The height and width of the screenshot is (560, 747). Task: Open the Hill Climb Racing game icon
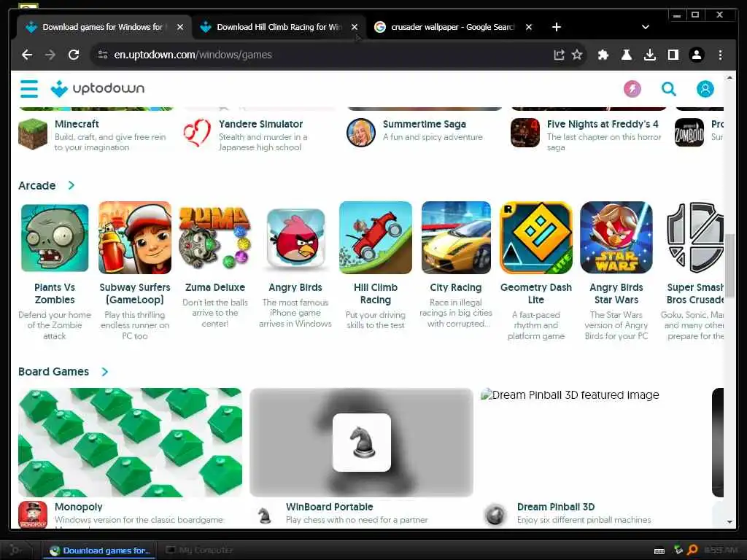point(376,238)
